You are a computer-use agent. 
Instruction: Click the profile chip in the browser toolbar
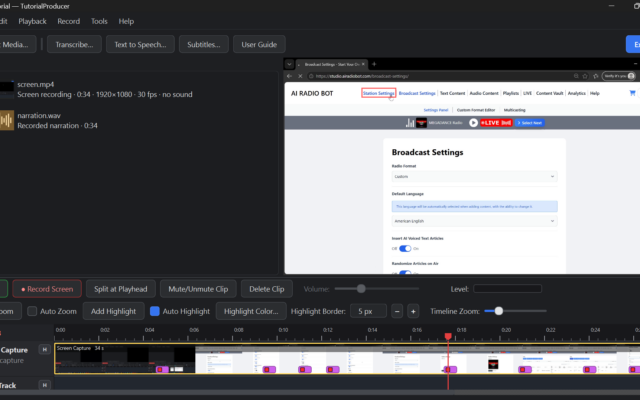pyautogui.click(x=619, y=76)
